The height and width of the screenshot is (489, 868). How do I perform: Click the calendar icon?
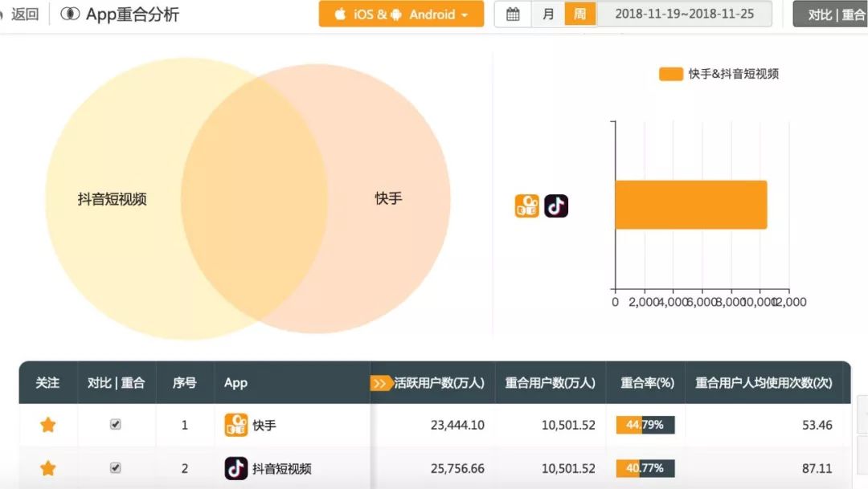[513, 14]
